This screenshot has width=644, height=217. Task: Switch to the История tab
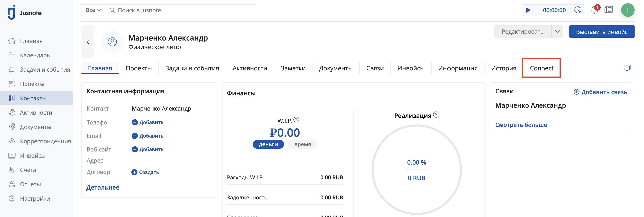pos(503,68)
